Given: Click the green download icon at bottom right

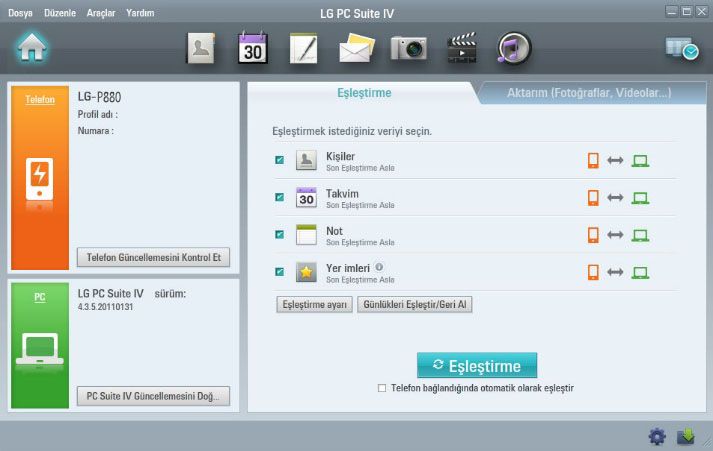Looking at the screenshot, I should coord(686,436).
